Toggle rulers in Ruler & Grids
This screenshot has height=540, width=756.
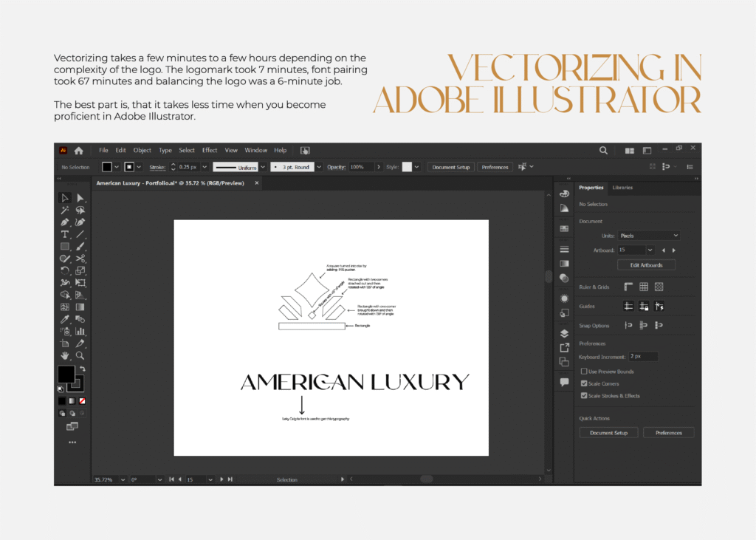coord(628,287)
